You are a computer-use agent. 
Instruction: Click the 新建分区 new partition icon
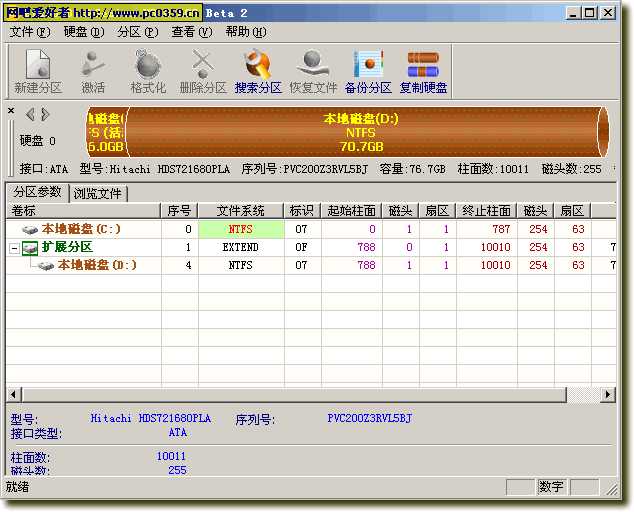[38, 63]
